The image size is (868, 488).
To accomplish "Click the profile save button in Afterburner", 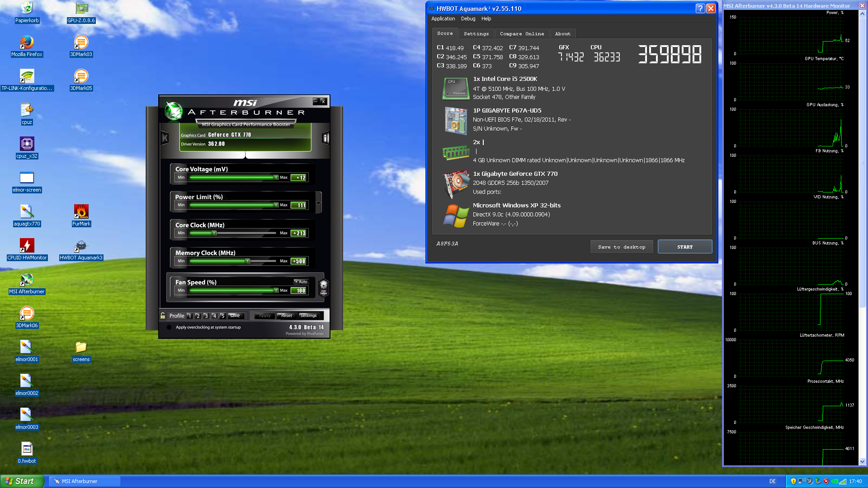I will click(235, 316).
